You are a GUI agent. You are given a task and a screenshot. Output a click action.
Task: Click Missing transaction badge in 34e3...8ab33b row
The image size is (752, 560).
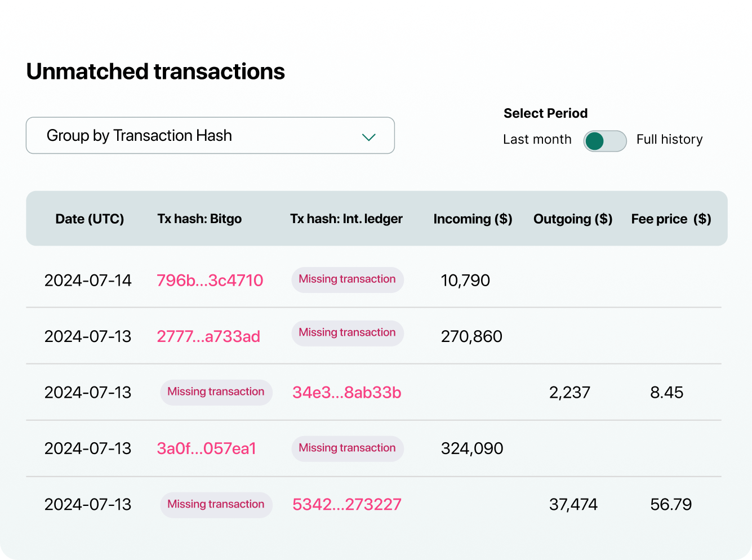[216, 392]
